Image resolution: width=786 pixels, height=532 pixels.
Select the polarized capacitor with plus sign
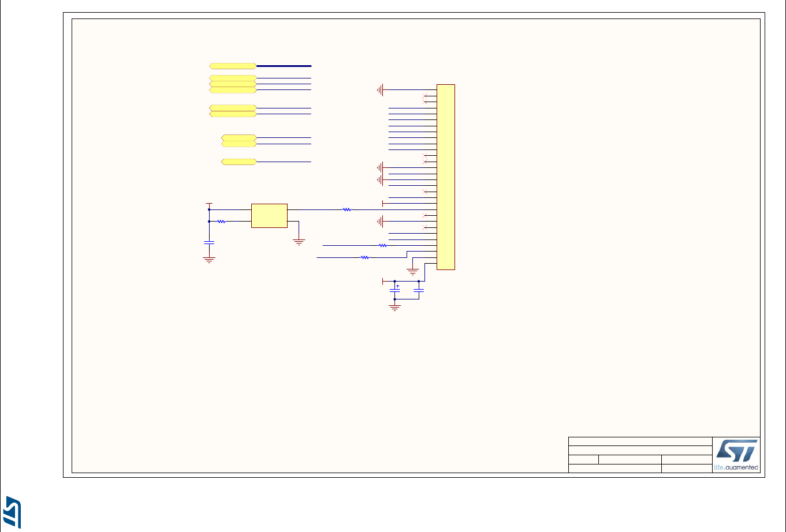pyautogui.click(x=395, y=290)
